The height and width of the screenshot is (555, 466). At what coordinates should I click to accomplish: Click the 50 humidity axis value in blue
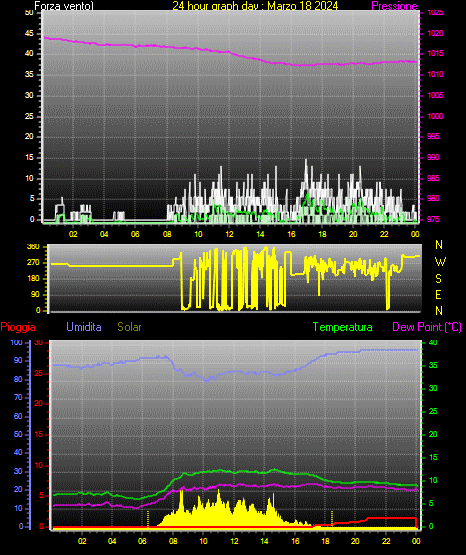point(18,434)
